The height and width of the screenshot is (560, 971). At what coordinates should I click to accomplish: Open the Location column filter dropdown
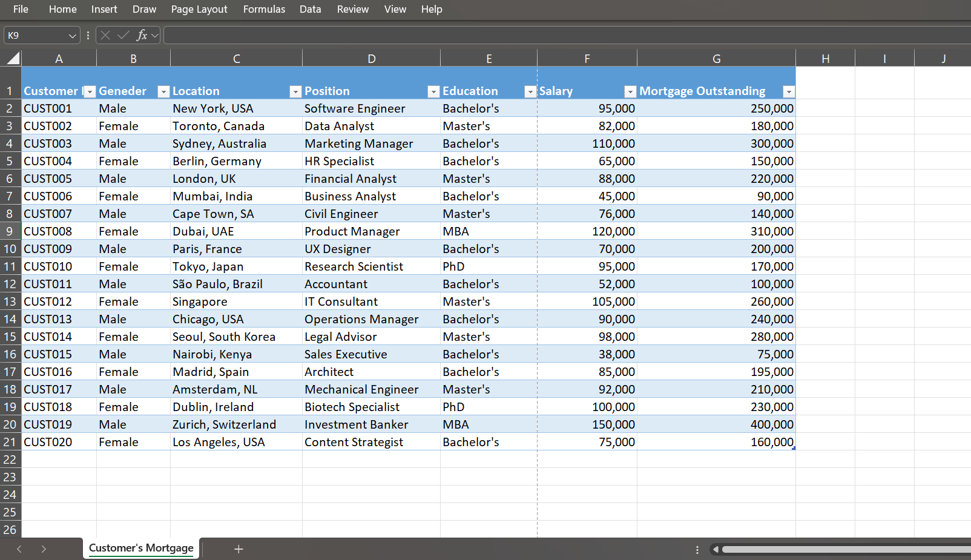pyautogui.click(x=295, y=91)
